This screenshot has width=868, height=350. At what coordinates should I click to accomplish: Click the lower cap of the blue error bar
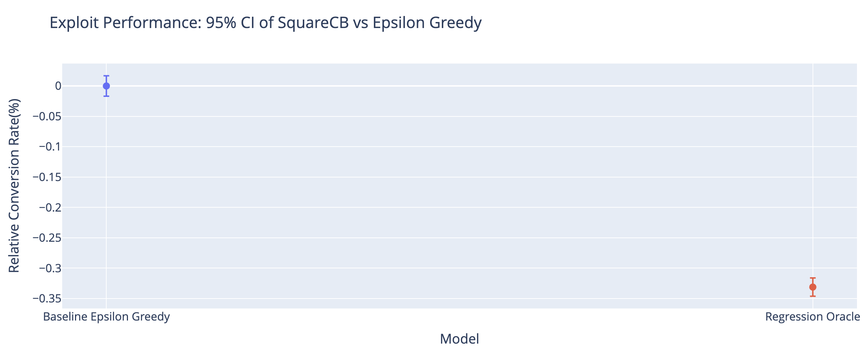point(106,96)
